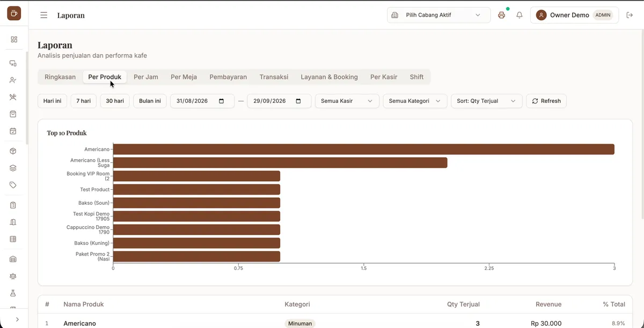Click the Americano (Less Suga bar
Viewport: 644px width, 328px height.
point(280,162)
